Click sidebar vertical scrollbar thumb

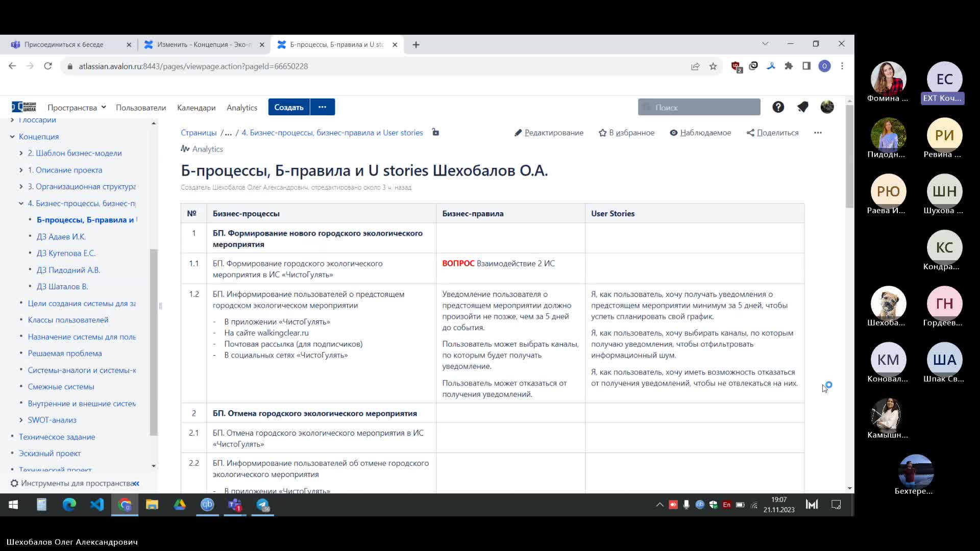(x=154, y=342)
